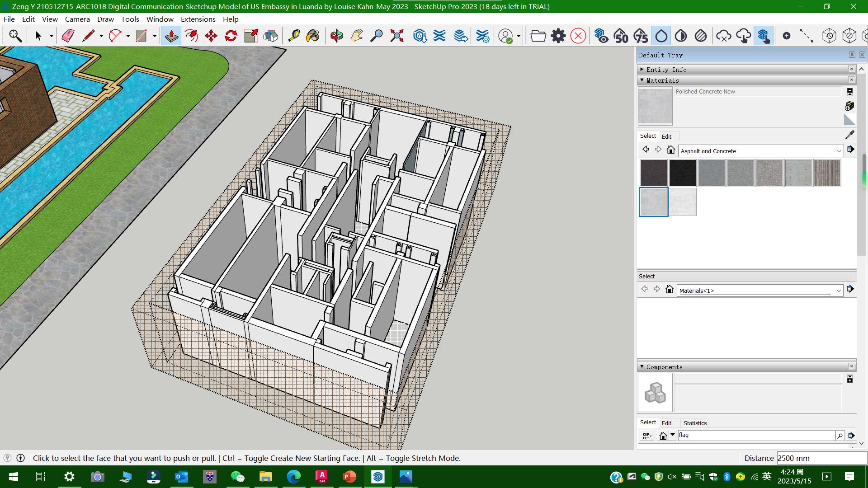Open the Edit tab in Materials
Screen dimensions: 868x488
pos(666,136)
